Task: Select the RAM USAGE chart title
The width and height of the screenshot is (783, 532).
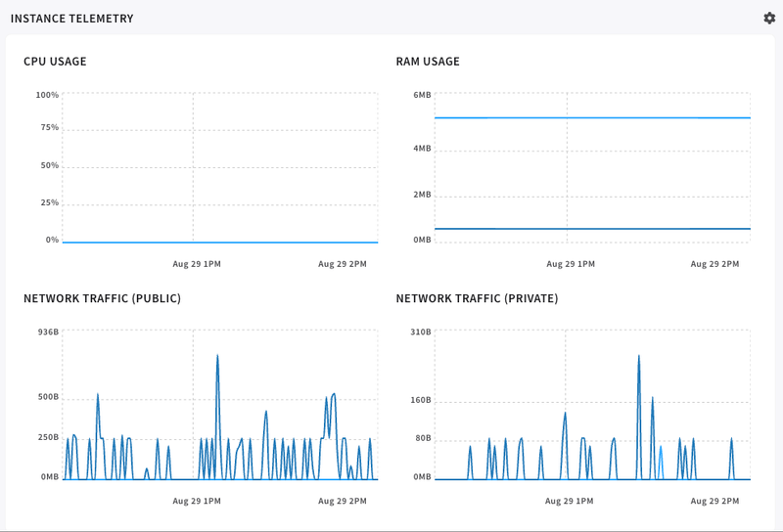Action: pos(428,62)
